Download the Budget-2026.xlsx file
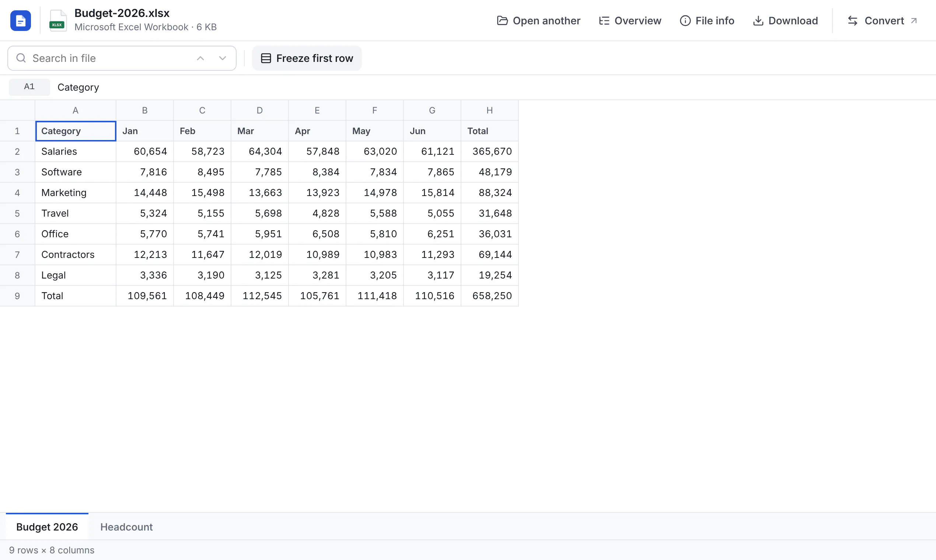936x560 pixels. [x=785, y=20]
